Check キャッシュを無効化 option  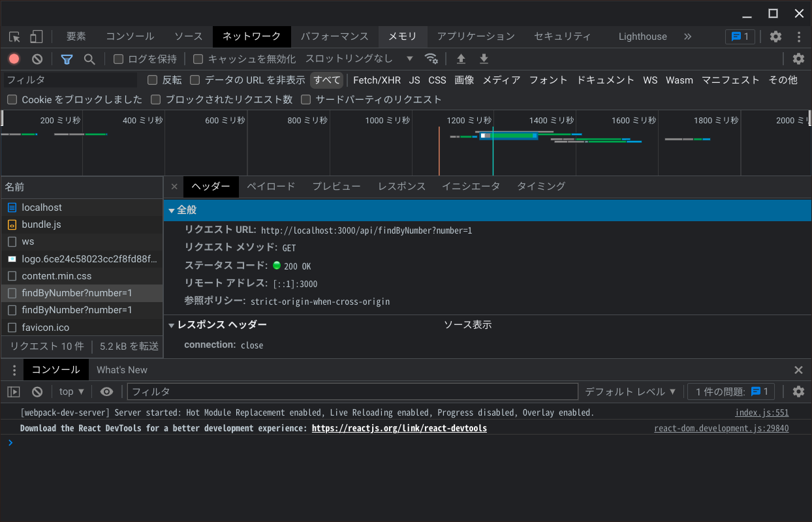coord(198,59)
